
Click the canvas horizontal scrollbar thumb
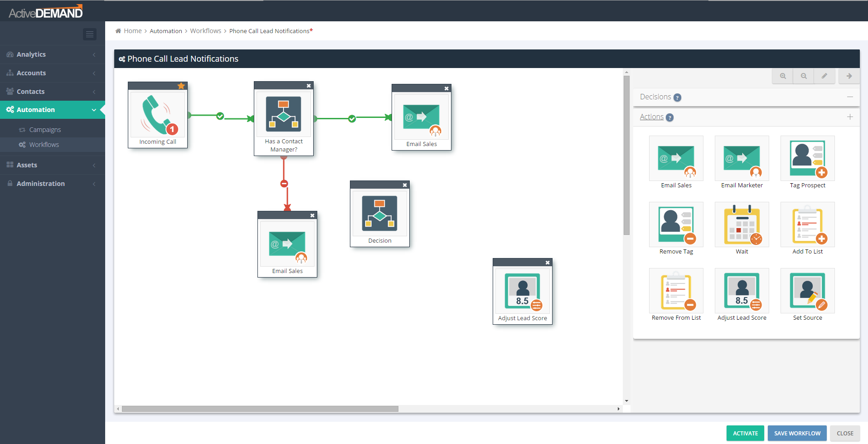260,409
